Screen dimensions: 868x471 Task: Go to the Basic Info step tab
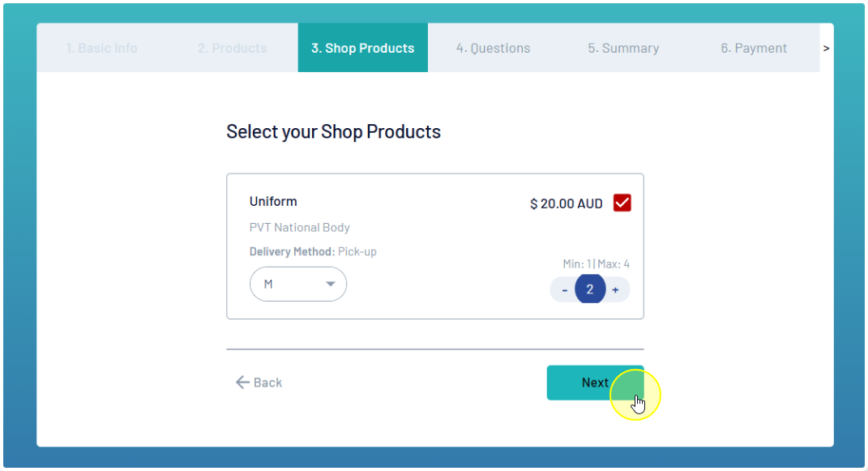point(101,48)
